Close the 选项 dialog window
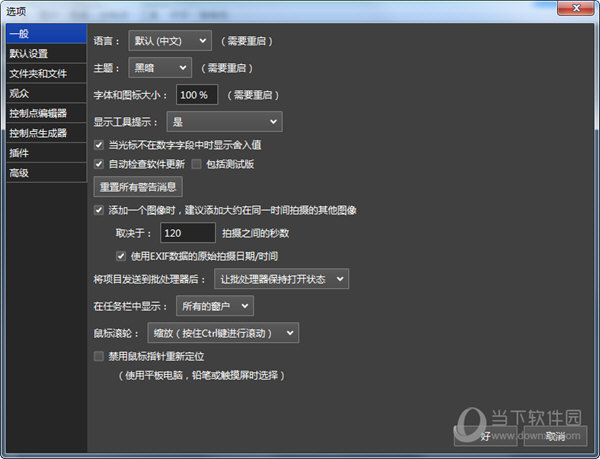Viewport: 600px width, 459px height. pos(576,8)
